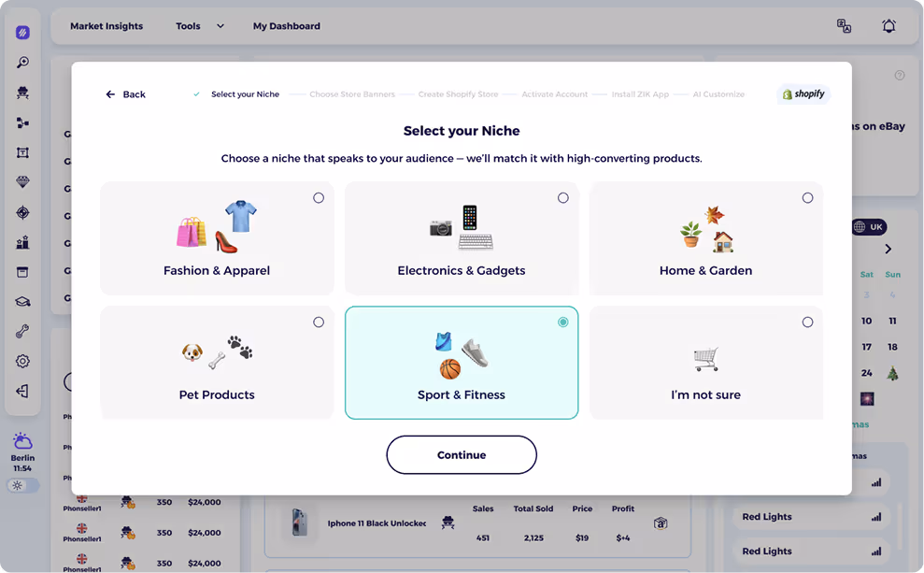924x573 pixels.
Task: Open the UK region selector dropdown
Action: 868,226
